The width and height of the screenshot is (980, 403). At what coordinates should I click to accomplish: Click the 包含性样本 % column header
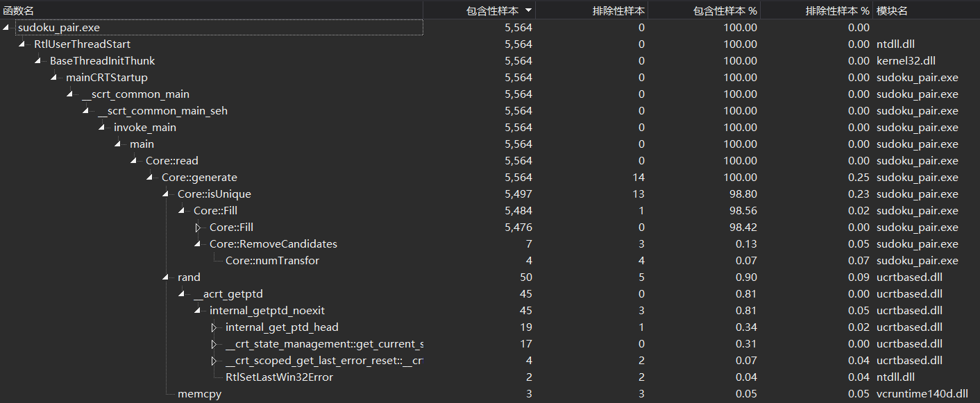click(x=704, y=10)
